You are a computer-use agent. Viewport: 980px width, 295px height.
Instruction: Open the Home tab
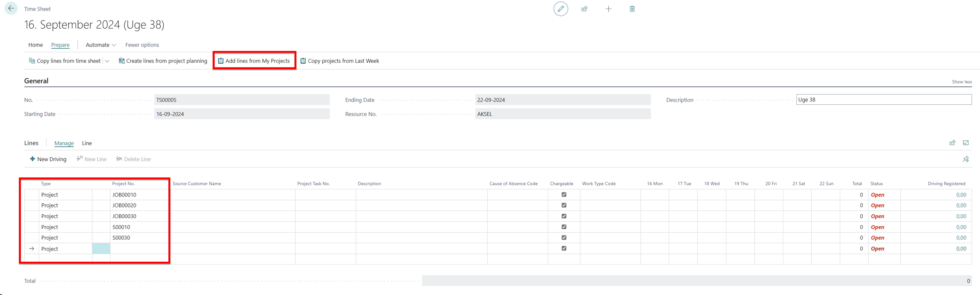(x=36, y=45)
